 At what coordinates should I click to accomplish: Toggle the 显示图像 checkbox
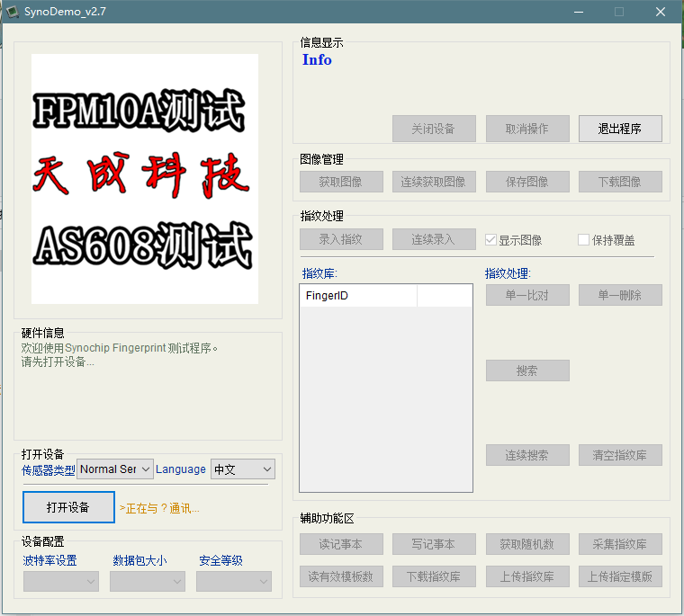coord(491,240)
